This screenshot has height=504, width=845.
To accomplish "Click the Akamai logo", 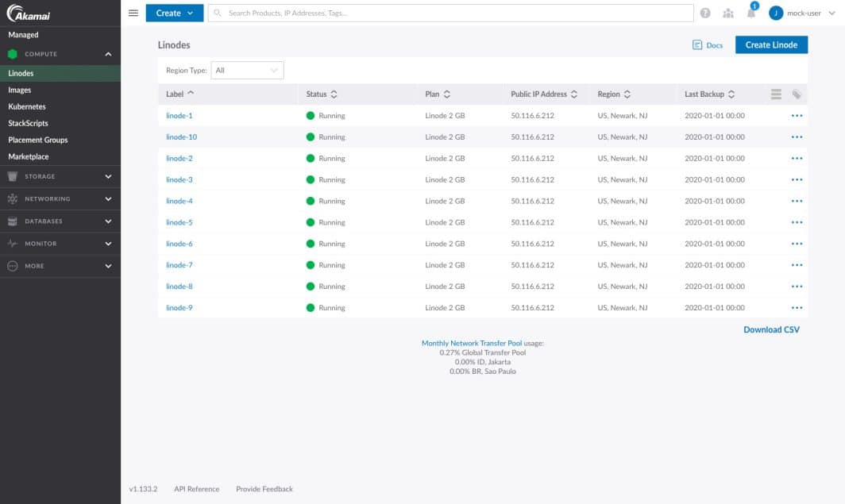I will click(29, 13).
